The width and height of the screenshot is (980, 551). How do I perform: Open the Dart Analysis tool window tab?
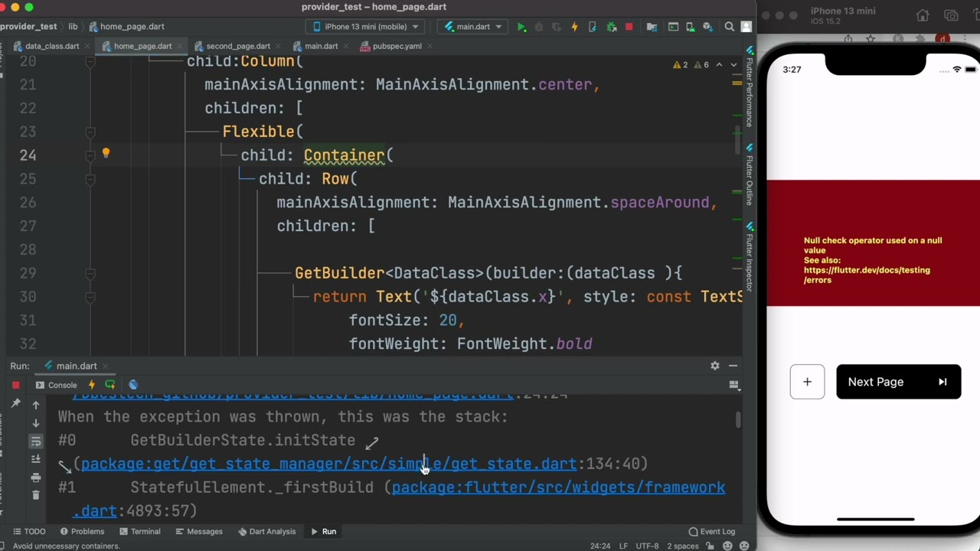coord(266,531)
